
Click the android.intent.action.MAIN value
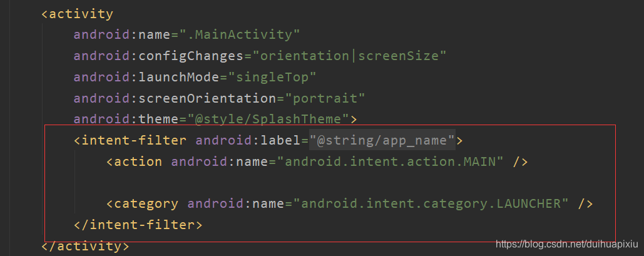click(390, 162)
